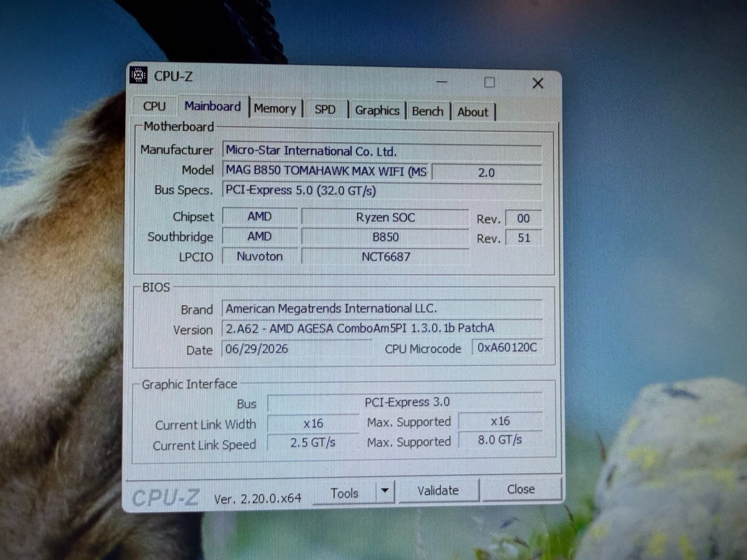Switch to the SPD tab
The width and height of the screenshot is (747, 560).
(x=325, y=110)
